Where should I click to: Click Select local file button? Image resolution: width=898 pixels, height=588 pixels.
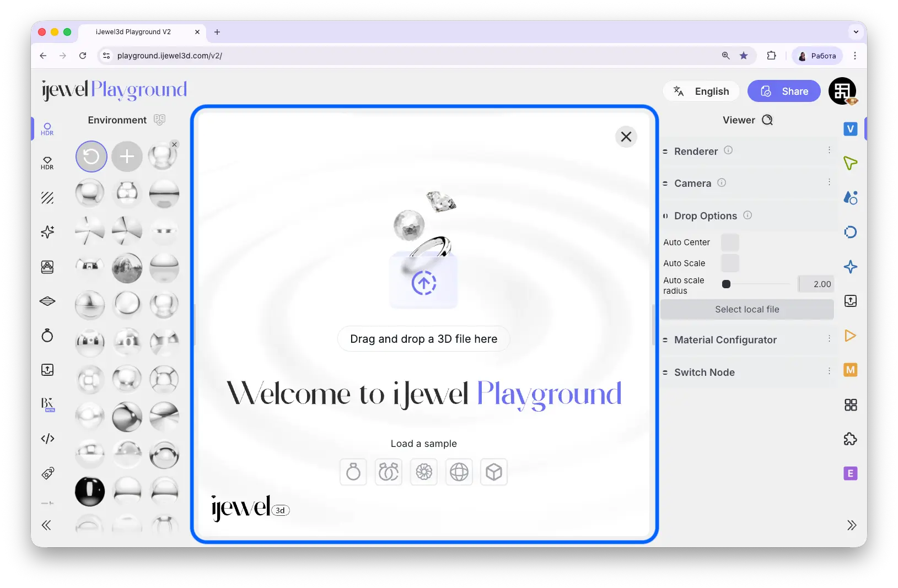tap(747, 310)
